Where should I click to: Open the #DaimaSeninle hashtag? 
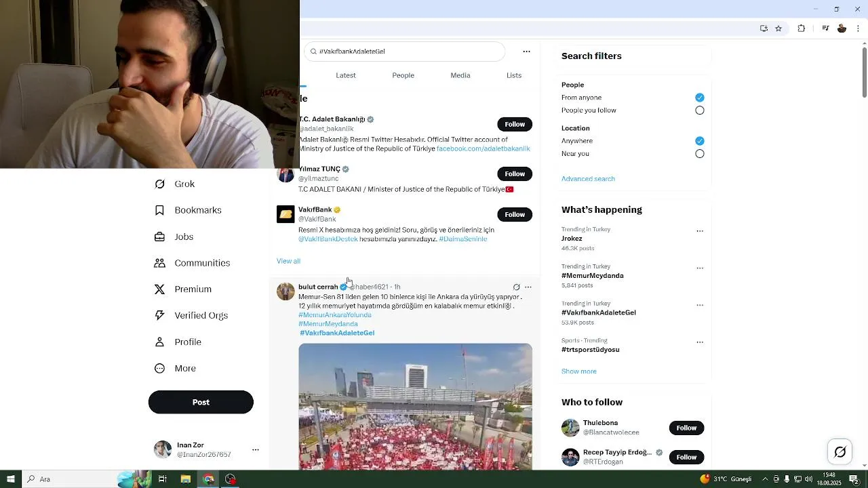(463, 239)
